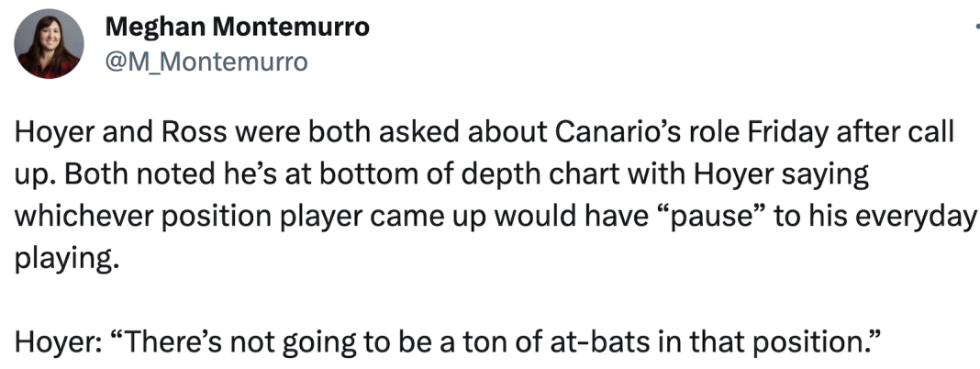Click Meghan Montemurro's profile avatar

point(50,46)
